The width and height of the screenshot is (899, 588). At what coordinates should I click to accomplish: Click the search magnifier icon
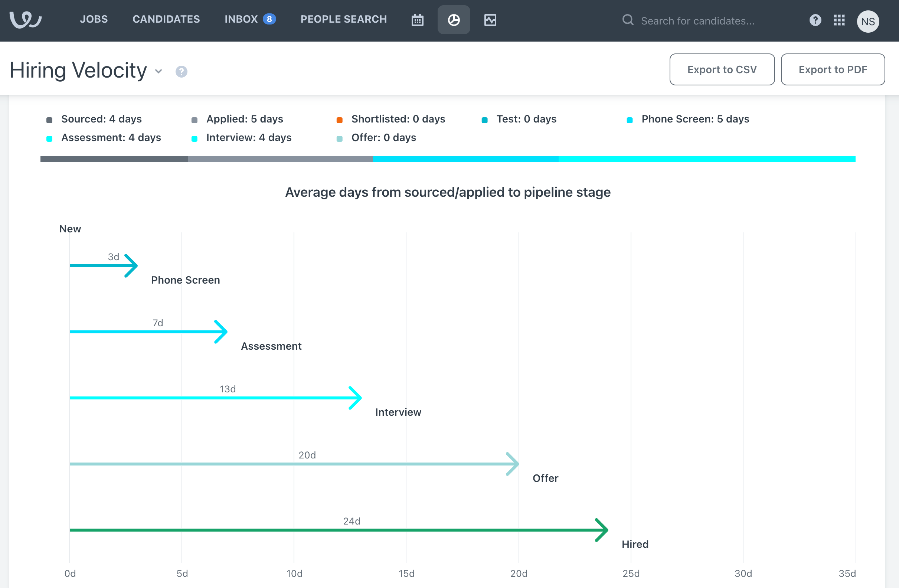click(x=627, y=20)
